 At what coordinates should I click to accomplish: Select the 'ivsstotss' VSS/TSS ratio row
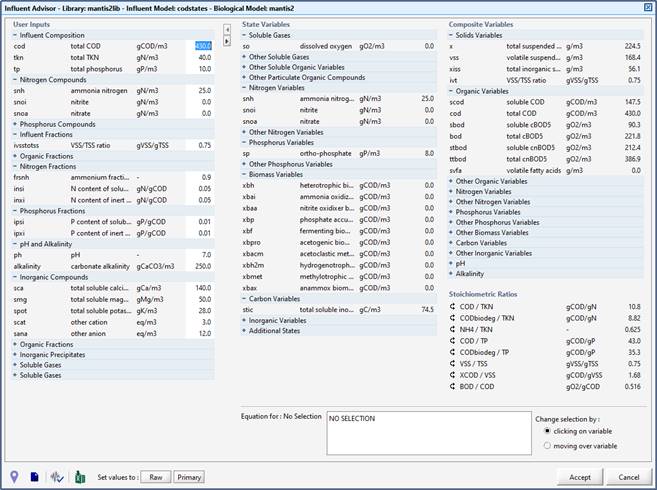[113, 145]
